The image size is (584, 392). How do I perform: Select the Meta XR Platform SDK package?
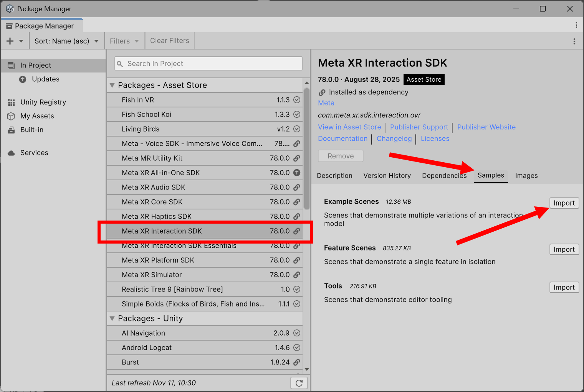(205, 260)
